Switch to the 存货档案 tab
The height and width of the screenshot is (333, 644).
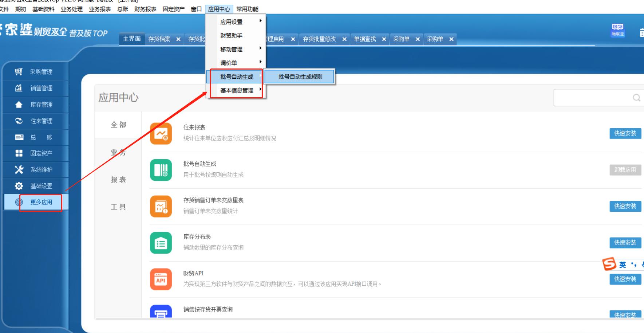click(x=159, y=39)
